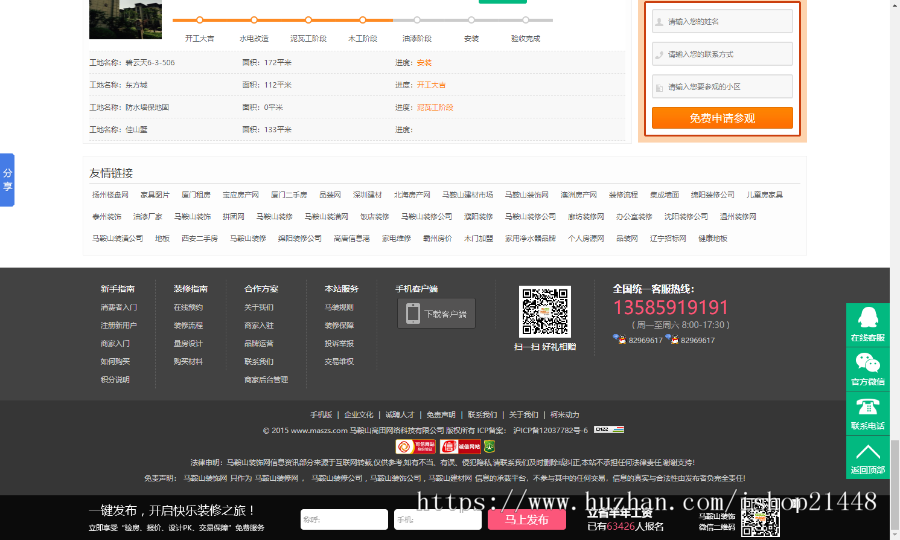Click the community name input field
Viewport: 900px width, 540px height.
click(722, 87)
